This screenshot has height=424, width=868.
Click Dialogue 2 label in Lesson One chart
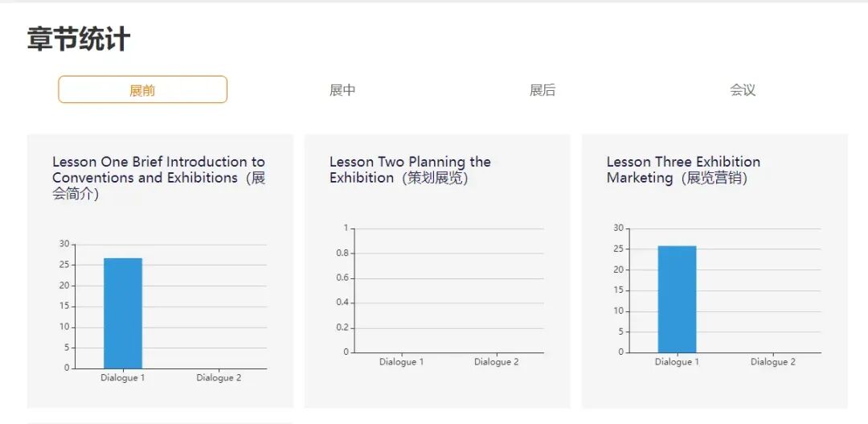219,378
